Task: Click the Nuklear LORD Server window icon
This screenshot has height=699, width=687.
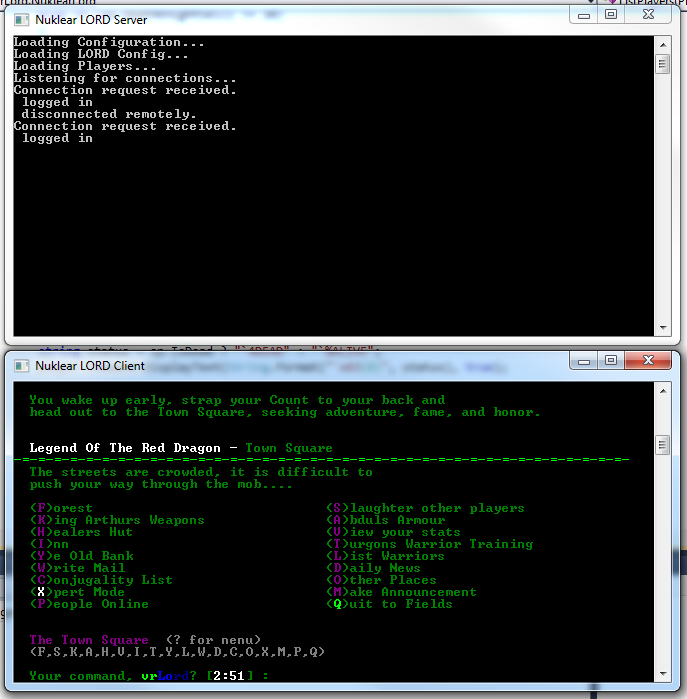Action: point(19,19)
